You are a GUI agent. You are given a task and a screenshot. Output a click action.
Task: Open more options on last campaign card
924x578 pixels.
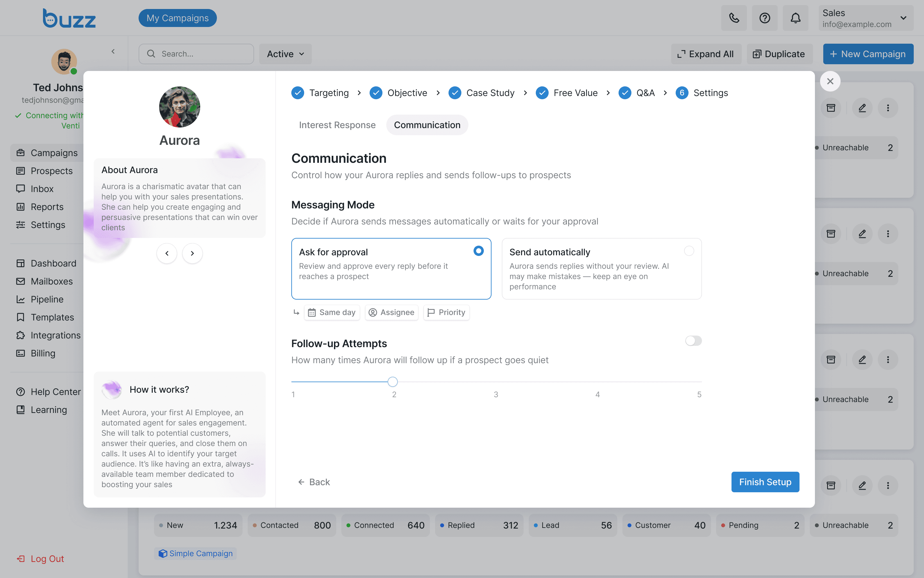888,486
